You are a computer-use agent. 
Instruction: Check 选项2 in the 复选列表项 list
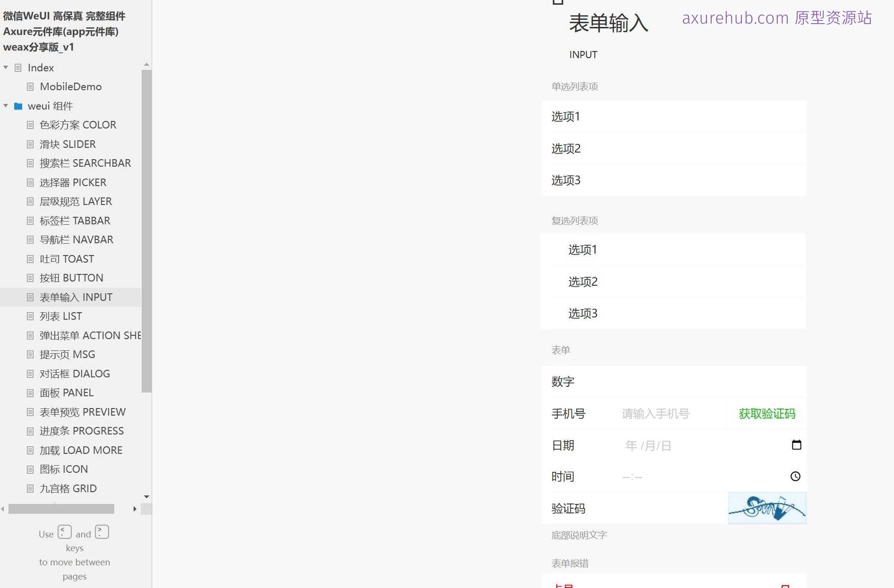point(582,281)
